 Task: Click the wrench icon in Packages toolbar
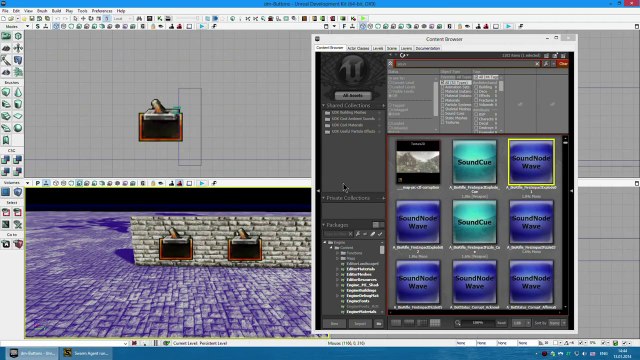pos(358,234)
